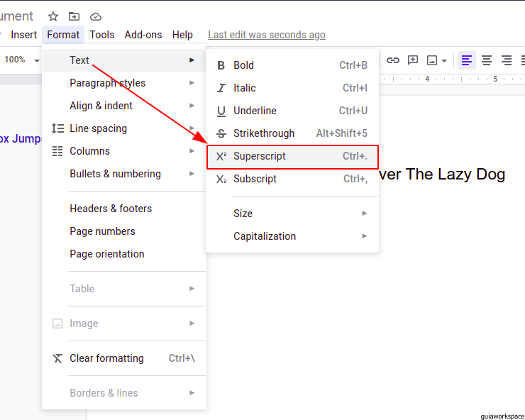Click the Bold B icon
This screenshot has height=420, width=525.
(221, 65)
